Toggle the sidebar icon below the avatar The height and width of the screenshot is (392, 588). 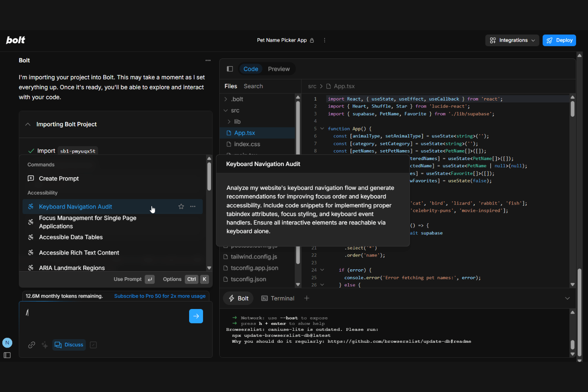7,355
